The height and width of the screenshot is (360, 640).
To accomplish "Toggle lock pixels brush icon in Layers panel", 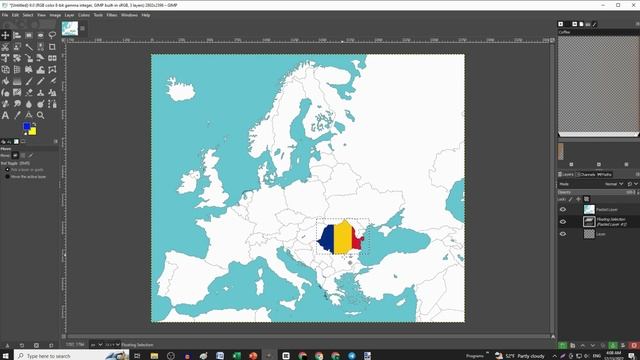I will pyautogui.click(x=571, y=199).
